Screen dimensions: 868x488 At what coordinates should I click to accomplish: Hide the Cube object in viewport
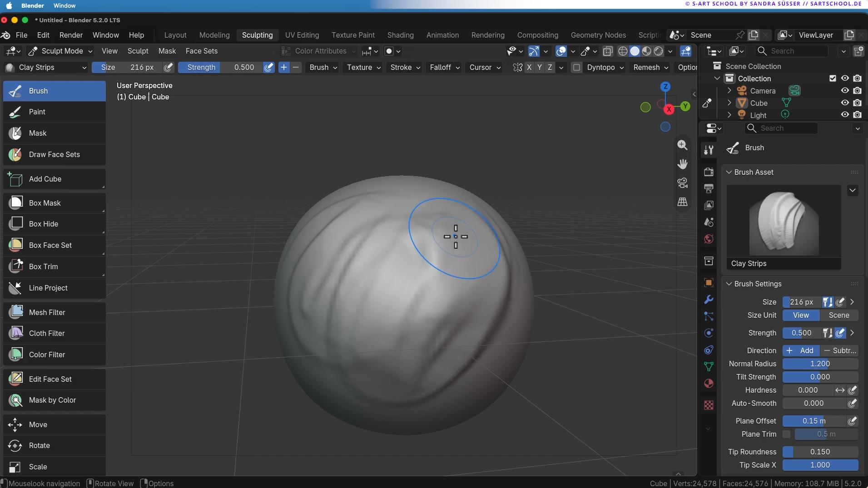point(845,103)
